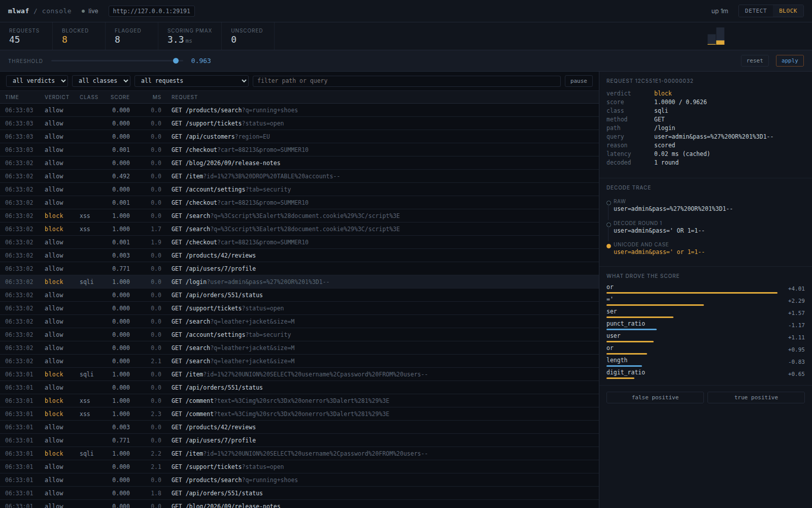The image size is (812, 508).
Task: Click the DECODE ROUND 1 trace marker
Action: 608,225
